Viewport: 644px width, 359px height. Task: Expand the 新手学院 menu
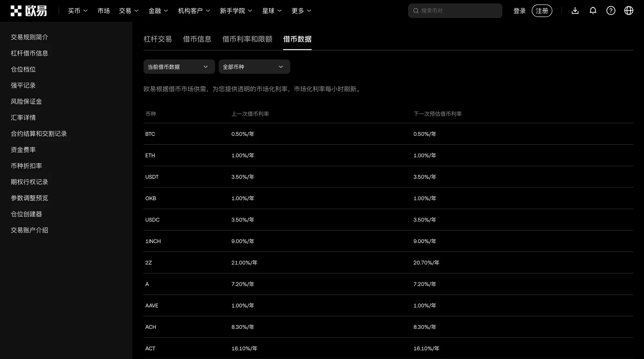(x=236, y=11)
